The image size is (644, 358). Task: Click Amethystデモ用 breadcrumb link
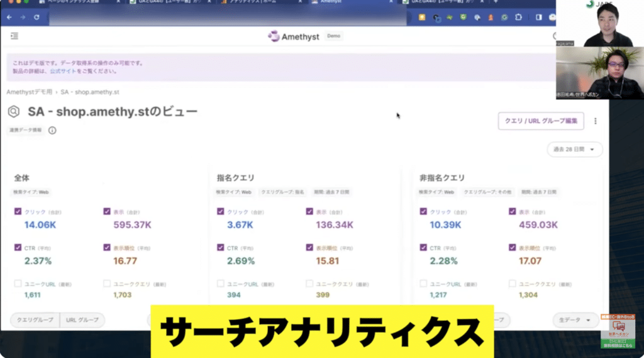pos(29,92)
